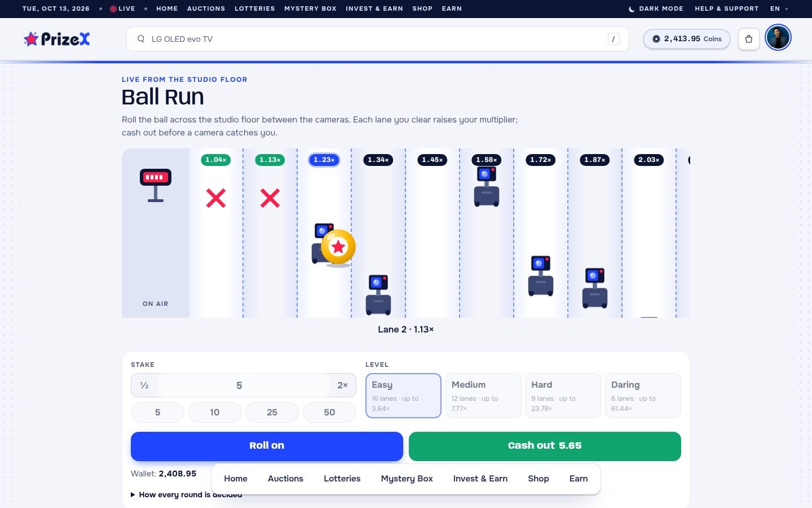The image size is (812, 508).
Task: Double the stake with 2× button
Action: coord(342,386)
